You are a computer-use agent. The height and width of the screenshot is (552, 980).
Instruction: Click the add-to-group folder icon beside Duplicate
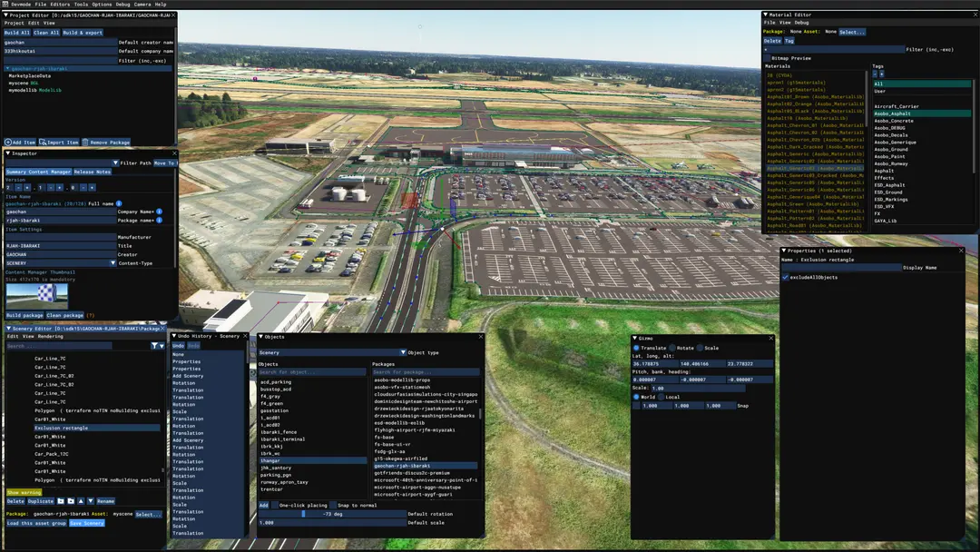(x=61, y=501)
